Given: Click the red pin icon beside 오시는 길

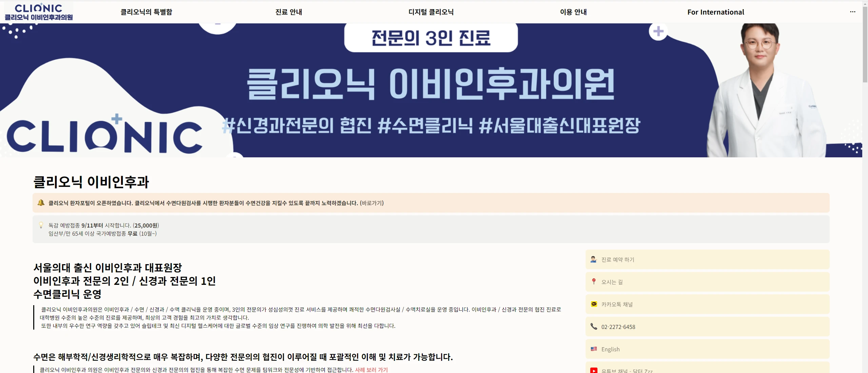Looking at the screenshot, I should click(594, 281).
